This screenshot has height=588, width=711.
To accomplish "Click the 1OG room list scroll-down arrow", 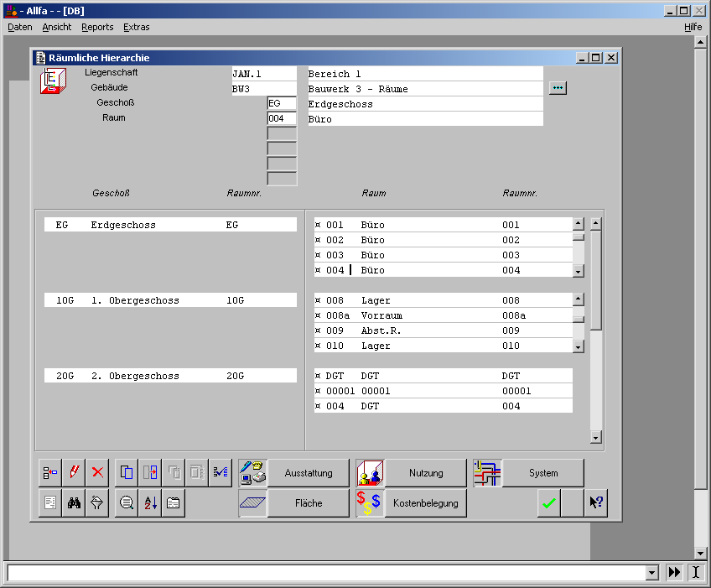I will point(579,347).
